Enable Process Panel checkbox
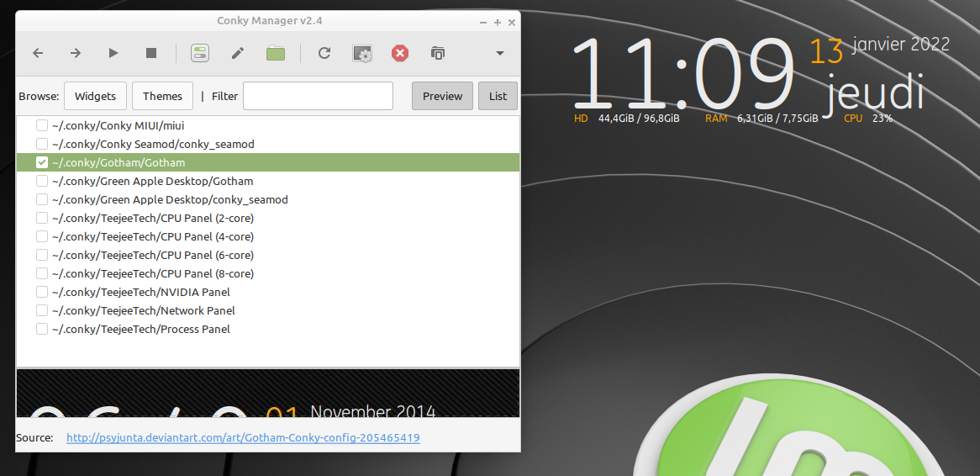Screen dimensions: 980x476 [42, 329]
